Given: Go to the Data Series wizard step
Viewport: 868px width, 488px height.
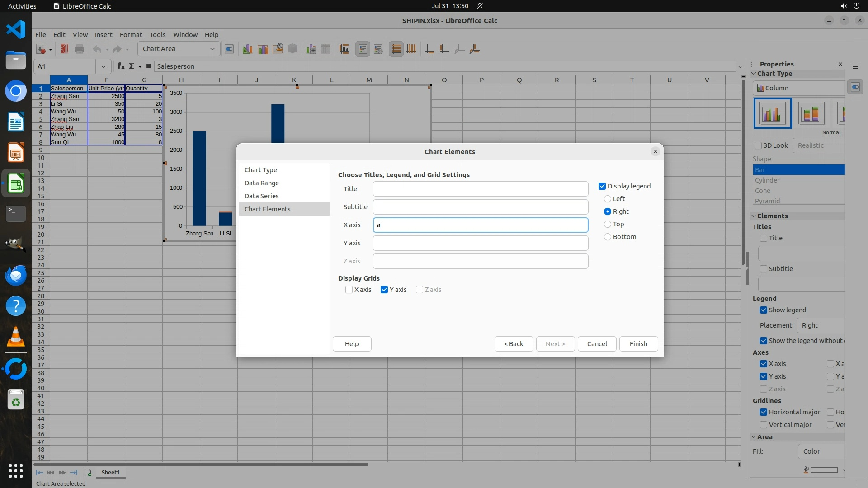Looking at the screenshot, I should (x=261, y=196).
